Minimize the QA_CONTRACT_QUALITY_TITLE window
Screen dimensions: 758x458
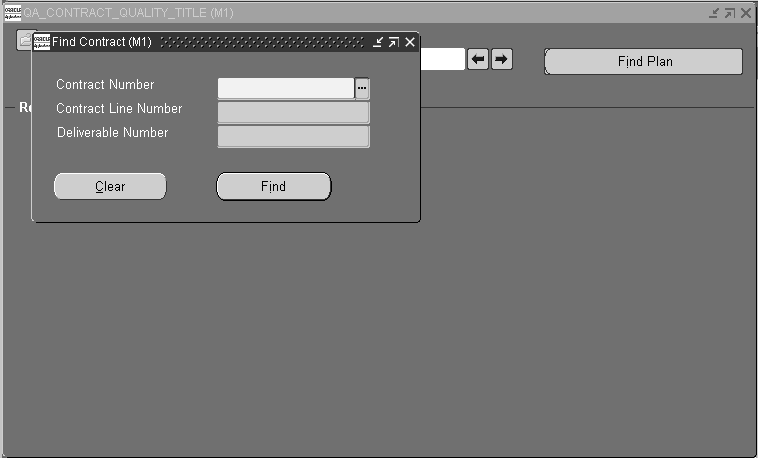(714, 13)
